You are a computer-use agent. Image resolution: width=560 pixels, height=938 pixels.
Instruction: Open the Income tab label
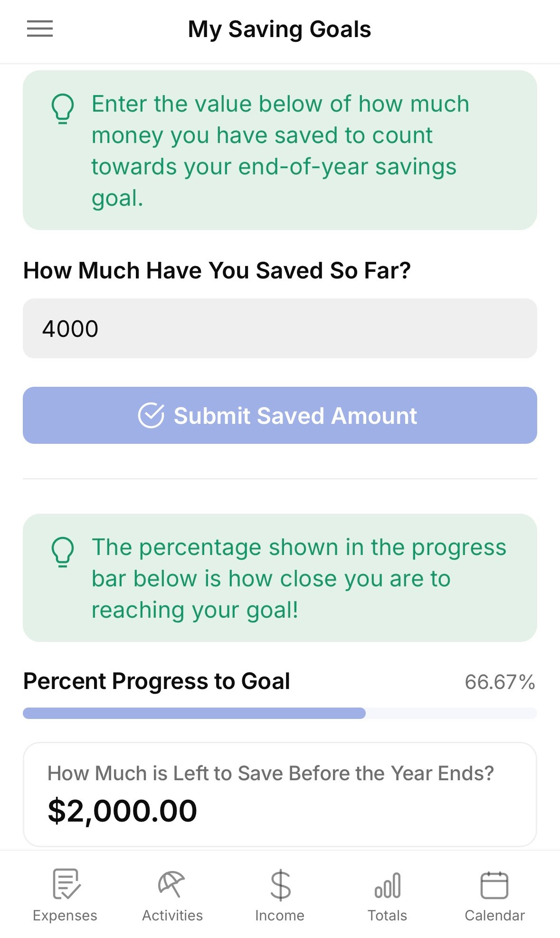pyautogui.click(x=280, y=916)
